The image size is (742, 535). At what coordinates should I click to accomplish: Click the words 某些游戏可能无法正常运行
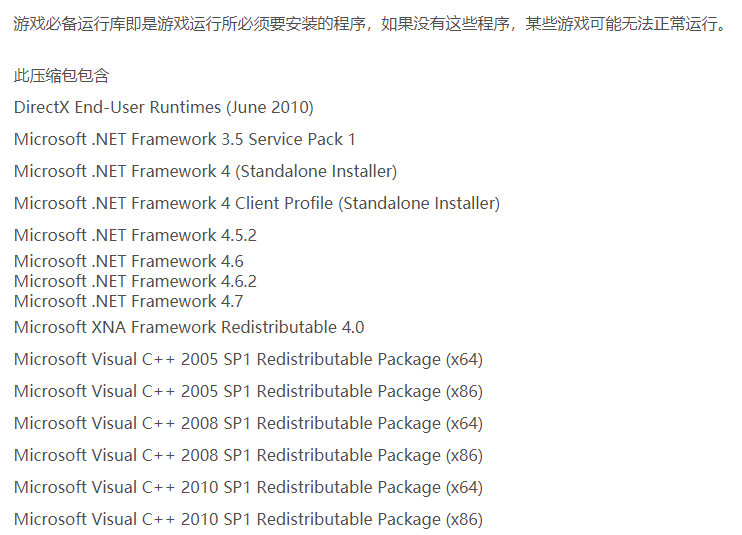[621, 23]
